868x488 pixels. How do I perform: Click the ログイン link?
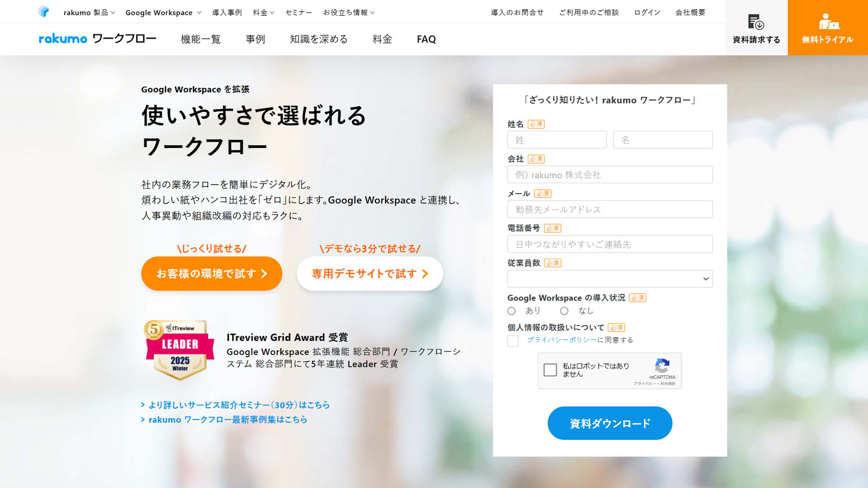tap(647, 12)
